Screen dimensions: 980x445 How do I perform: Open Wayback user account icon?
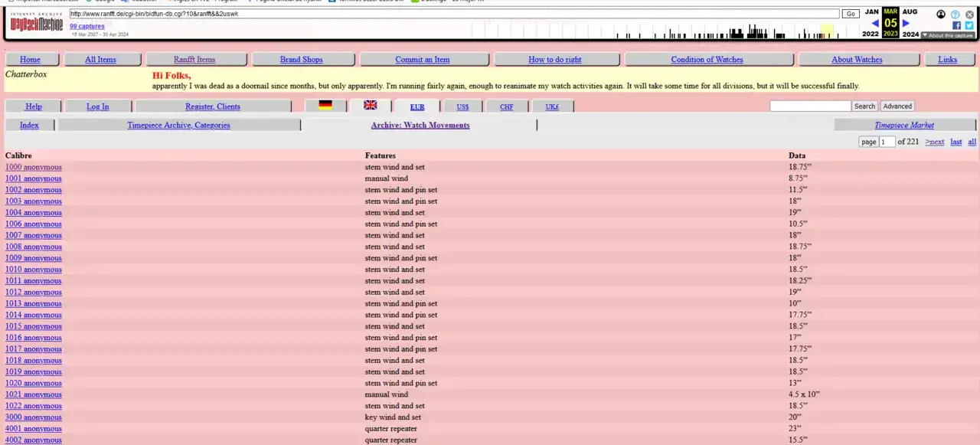point(941,14)
